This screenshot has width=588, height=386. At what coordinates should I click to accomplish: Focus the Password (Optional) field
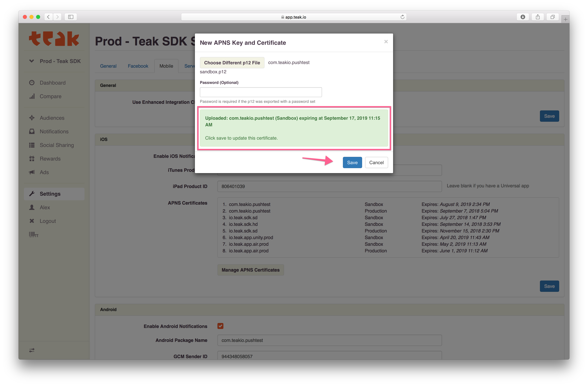click(261, 92)
